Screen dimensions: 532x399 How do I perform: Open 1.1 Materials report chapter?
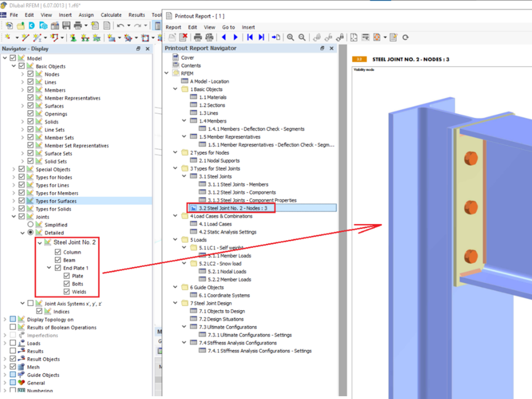coord(212,97)
